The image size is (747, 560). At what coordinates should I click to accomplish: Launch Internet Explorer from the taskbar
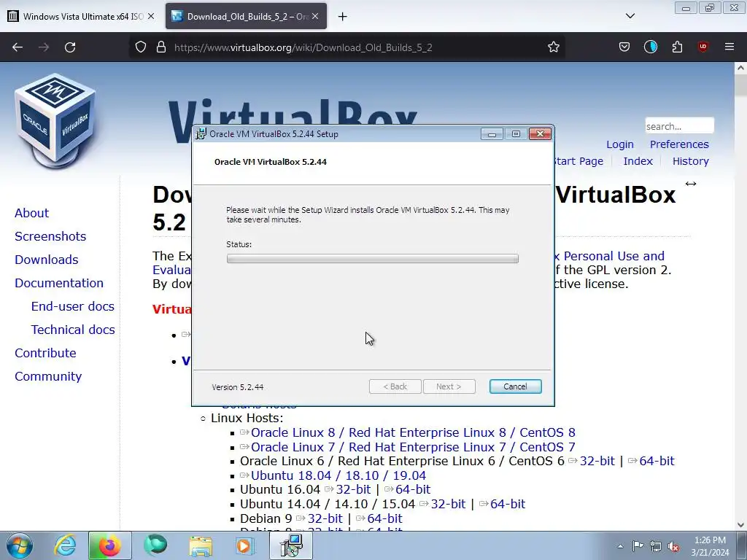coord(65,545)
